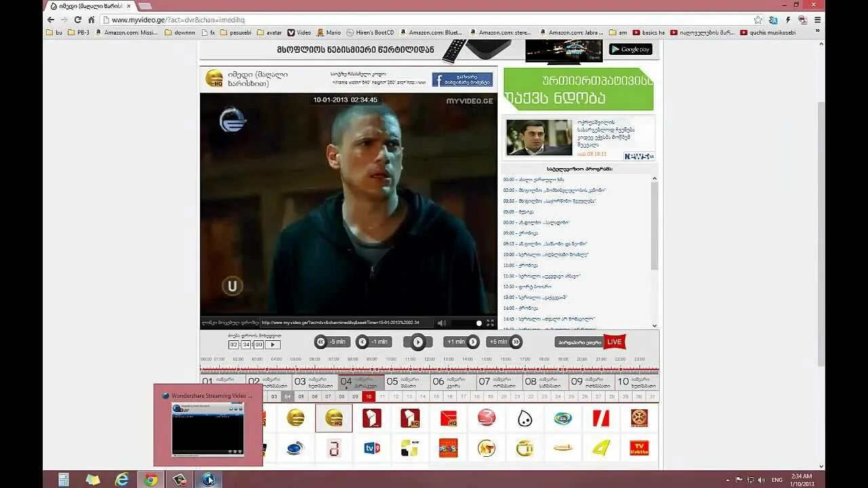Viewport: 868px width, 488px height.
Task: Select day 09 in the day row
Action: [x=355, y=396]
